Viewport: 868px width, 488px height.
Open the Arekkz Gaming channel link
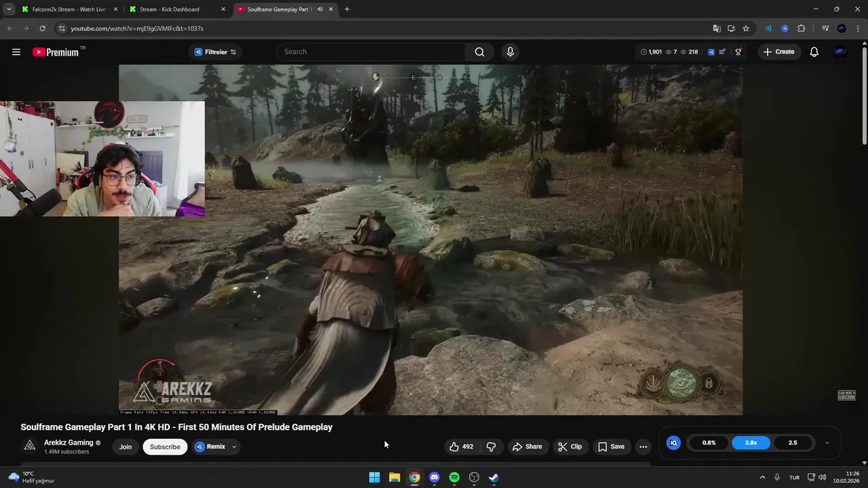(x=68, y=443)
